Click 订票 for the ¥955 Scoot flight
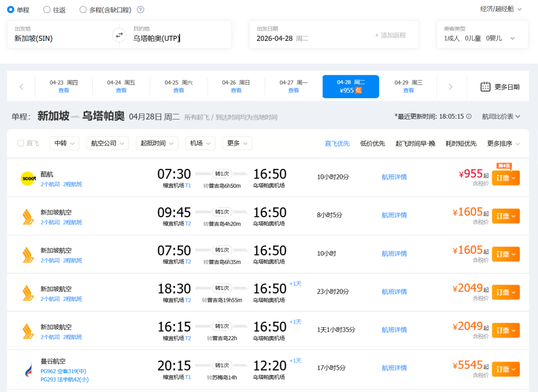 tap(505, 178)
